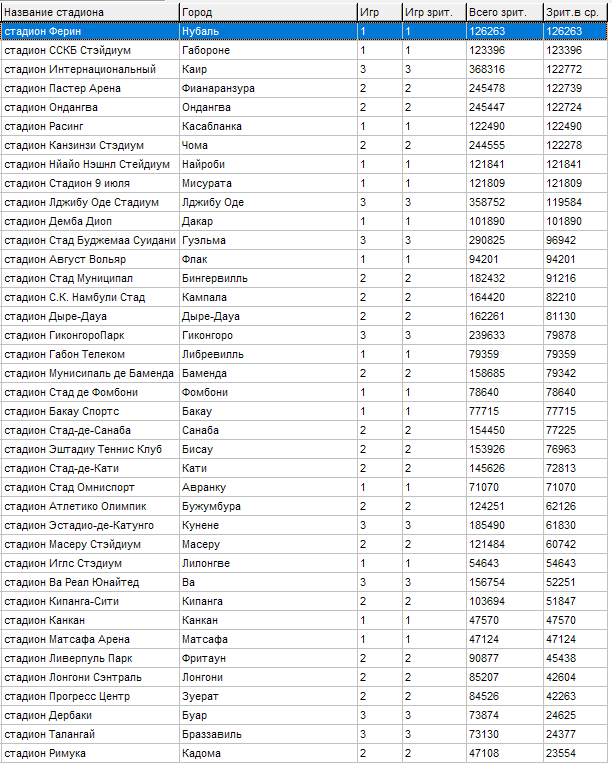Sort by Всего зрит. column header
Image resolution: width=612 pixels, height=767 pixels.
(503, 12)
